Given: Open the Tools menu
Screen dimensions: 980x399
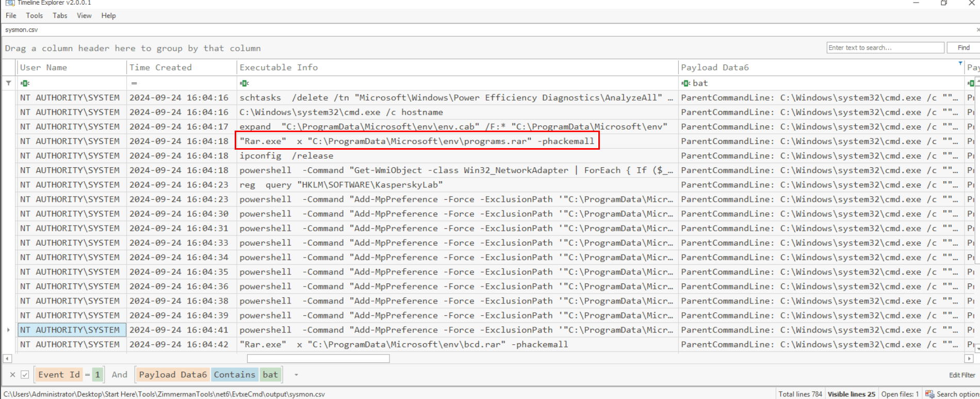Looking at the screenshot, I should pos(34,15).
